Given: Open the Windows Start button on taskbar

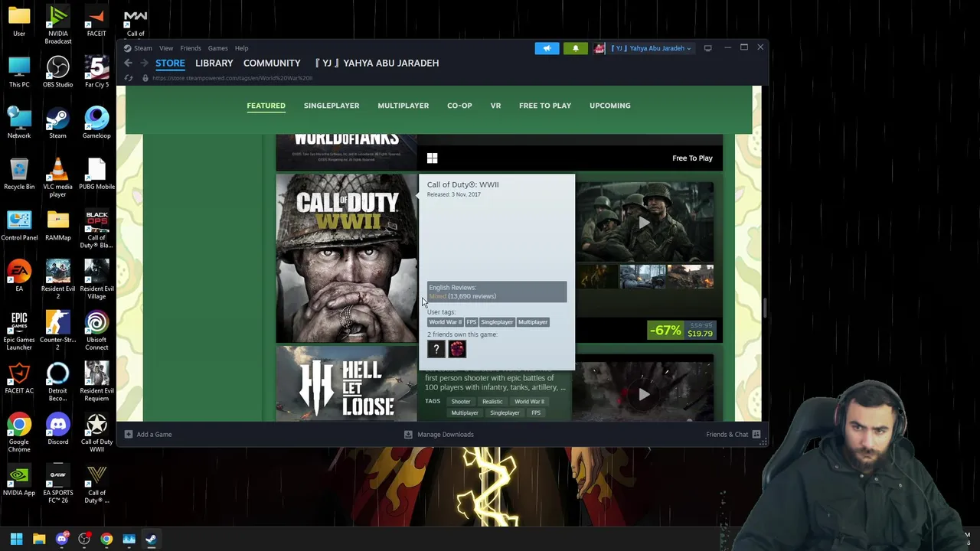Looking at the screenshot, I should (x=16, y=539).
